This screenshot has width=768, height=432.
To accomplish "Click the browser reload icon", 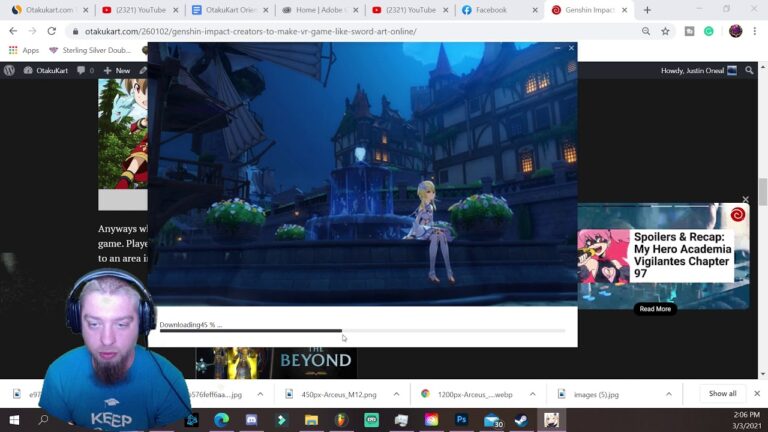I will (x=54, y=31).
